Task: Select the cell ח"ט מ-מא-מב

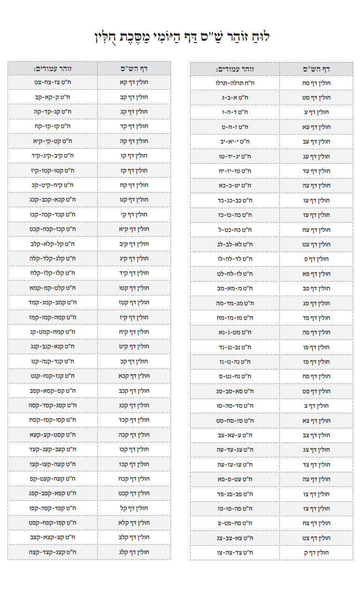Action: coord(235,288)
